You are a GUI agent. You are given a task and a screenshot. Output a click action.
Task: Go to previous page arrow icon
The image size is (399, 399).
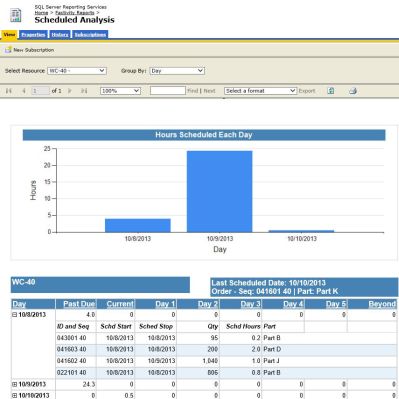point(24,91)
